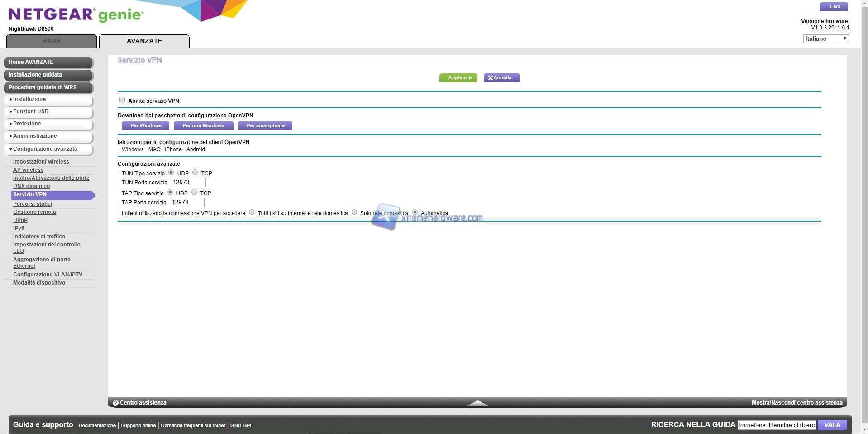Click the Centro assistenza question mark icon
The height and width of the screenshot is (434, 868).
tap(115, 403)
